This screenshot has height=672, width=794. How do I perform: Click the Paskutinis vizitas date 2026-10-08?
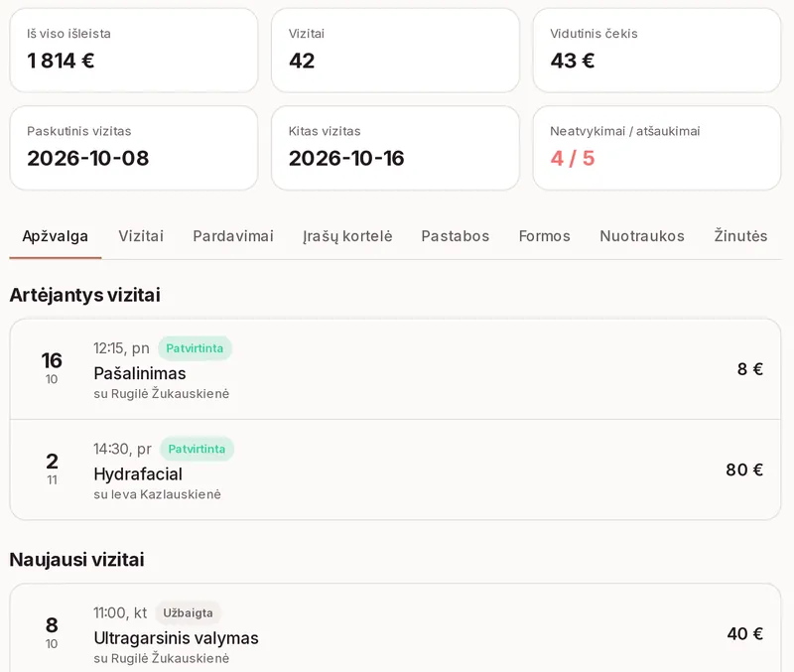(88, 159)
